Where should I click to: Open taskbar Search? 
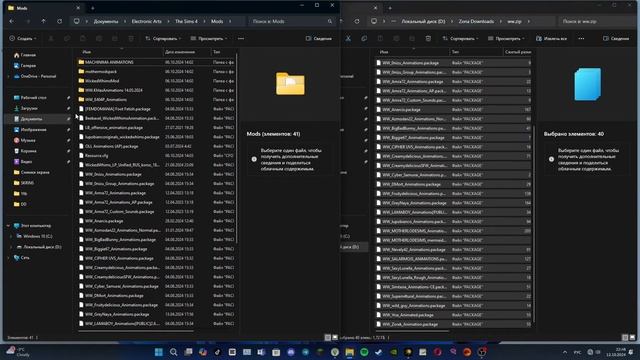(x=173, y=352)
